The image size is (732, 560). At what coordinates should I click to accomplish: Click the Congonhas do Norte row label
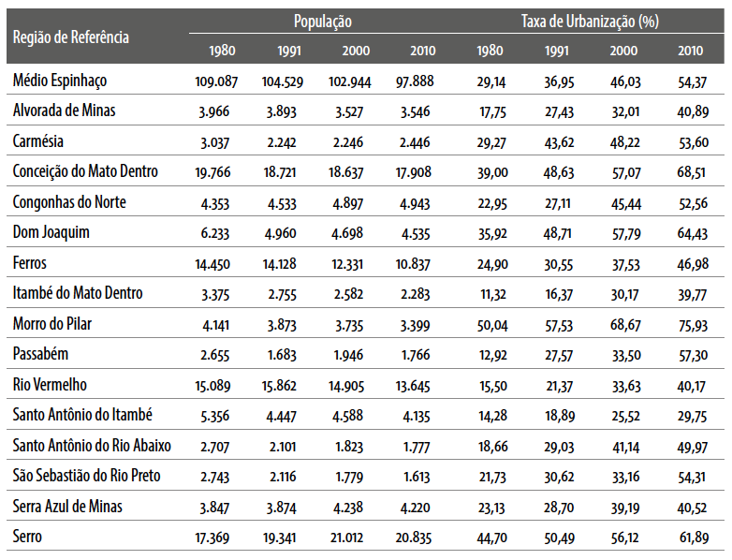(69, 202)
